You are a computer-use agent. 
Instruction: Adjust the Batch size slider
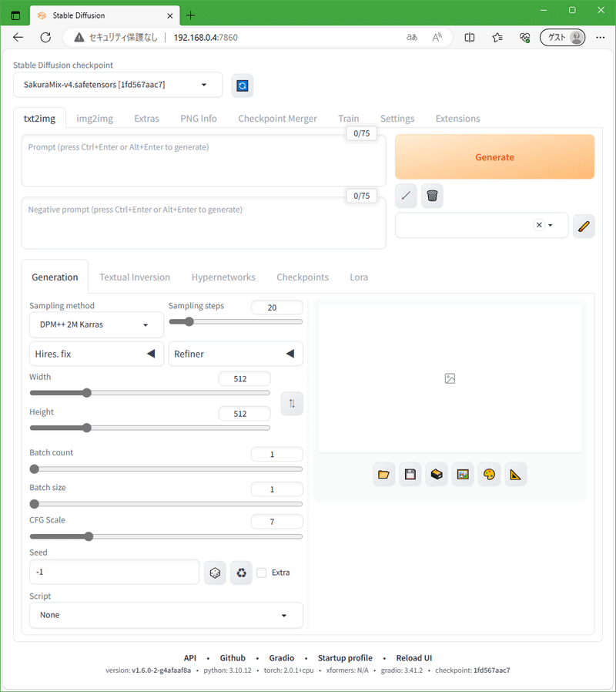[35, 504]
